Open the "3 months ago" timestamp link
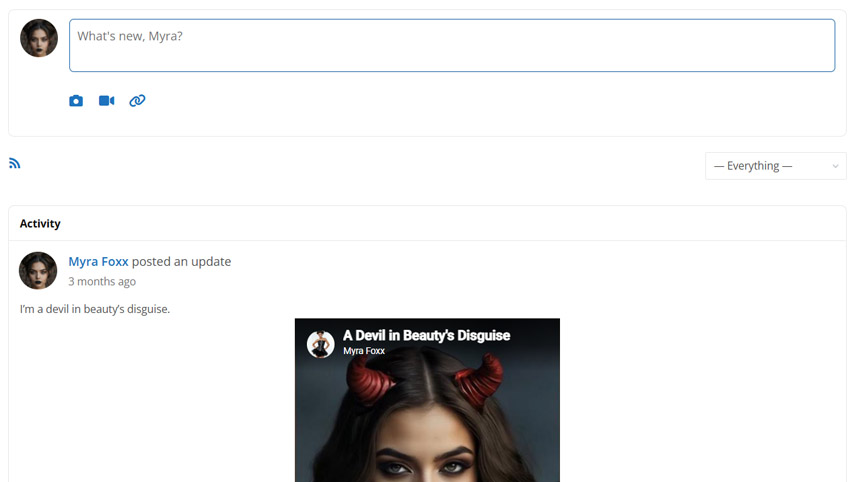Screen dimensions: 850x482 click(x=102, y=281)
